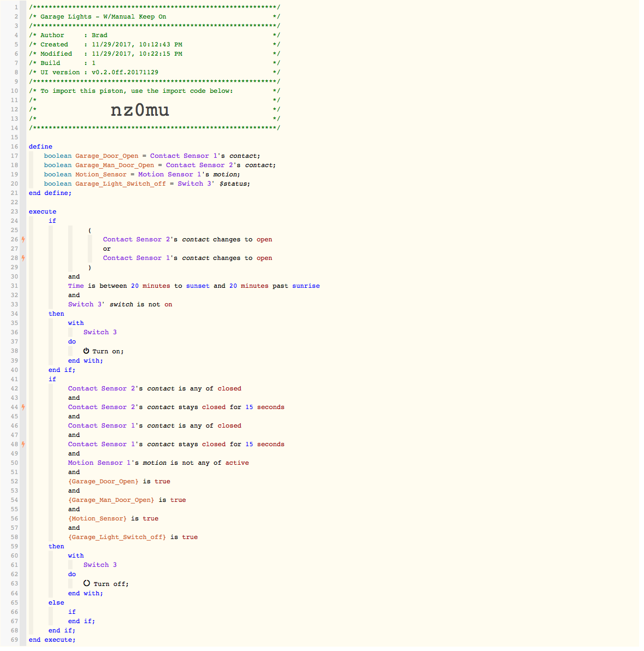This screenshot has width=644, height=651.
Task: Click the then keyword on line 59
Action: click(56, 546)
